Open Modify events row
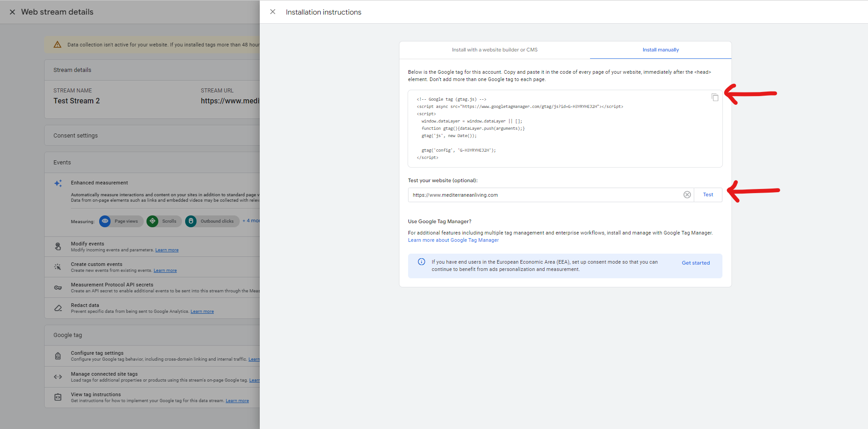The image size is (868, 429). 152,247
